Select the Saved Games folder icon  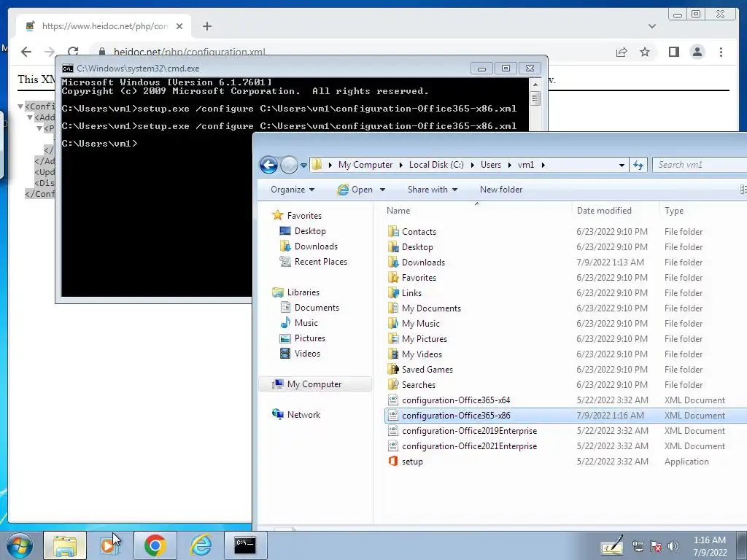point(393,369)
